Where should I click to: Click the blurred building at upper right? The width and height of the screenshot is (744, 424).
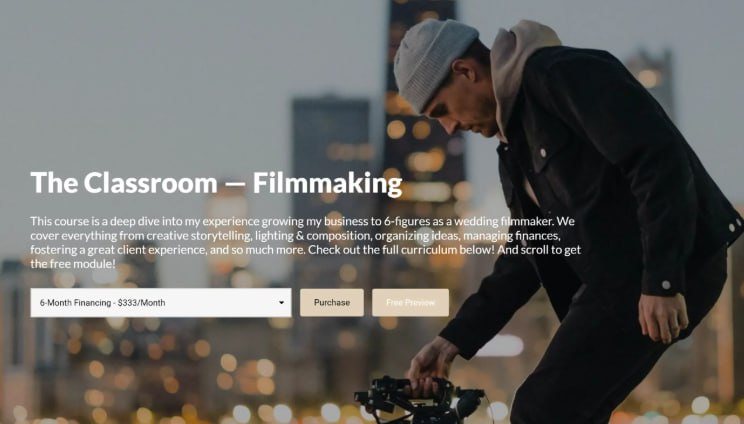pos(651,83)
